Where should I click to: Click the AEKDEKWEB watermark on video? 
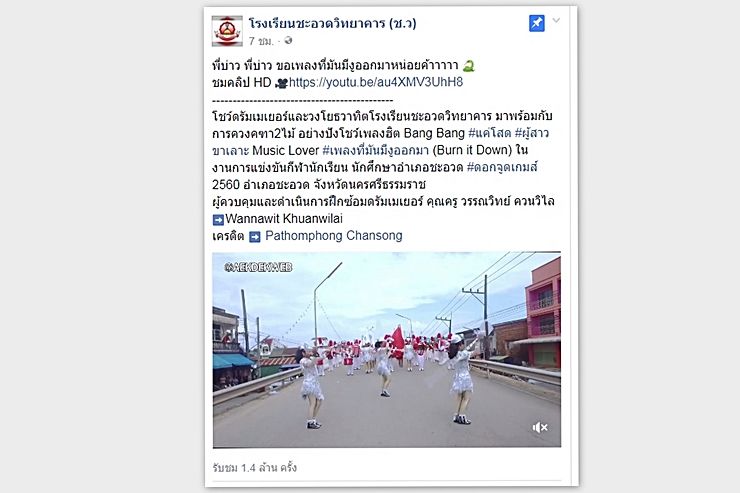pyautogui.click(x=258, y=267)
